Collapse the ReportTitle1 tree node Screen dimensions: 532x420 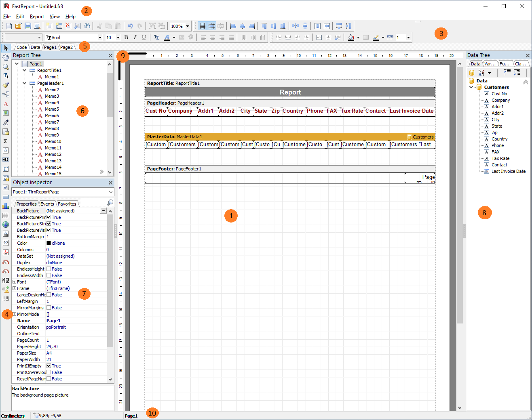tap(24, 70)
